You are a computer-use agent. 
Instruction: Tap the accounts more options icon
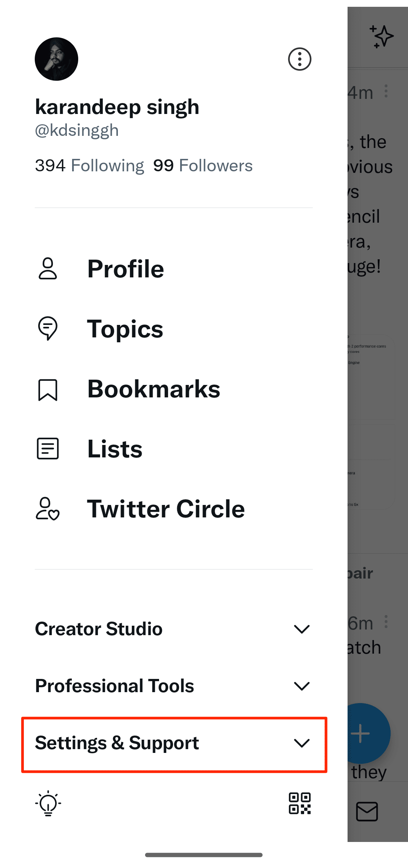click(x=300, y=59)
